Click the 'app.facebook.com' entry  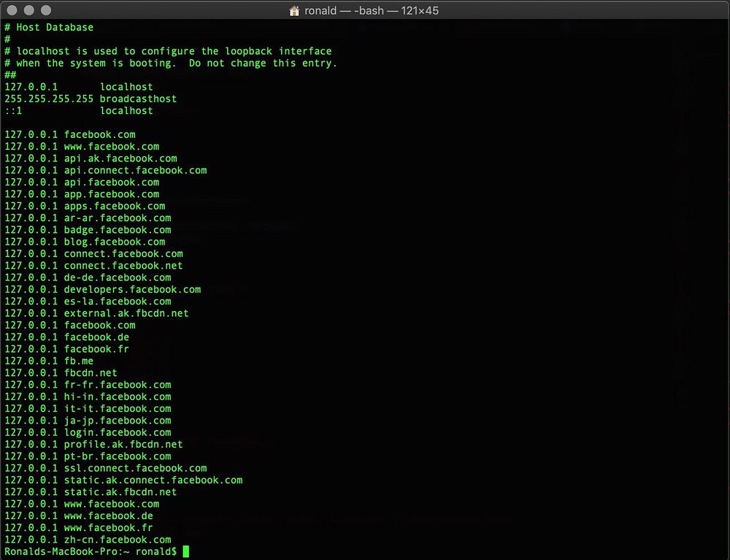pyautogui.click(x=112, y=194)
